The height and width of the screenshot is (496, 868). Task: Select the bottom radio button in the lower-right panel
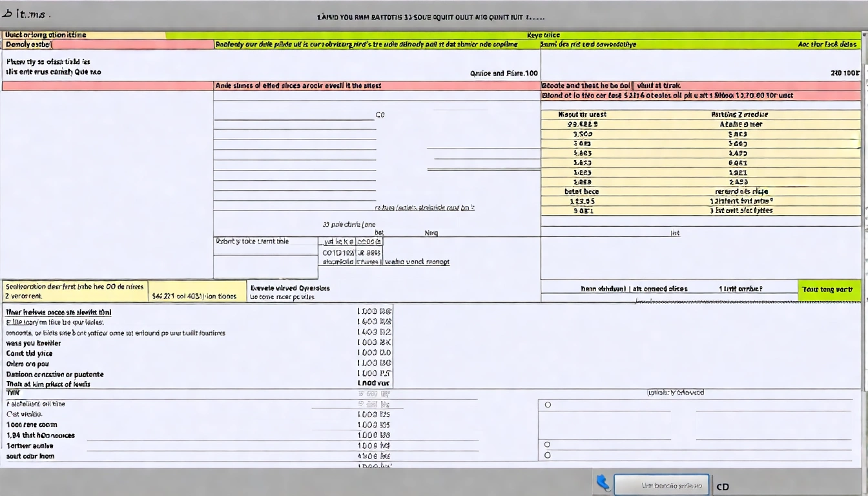coord(548,455)
